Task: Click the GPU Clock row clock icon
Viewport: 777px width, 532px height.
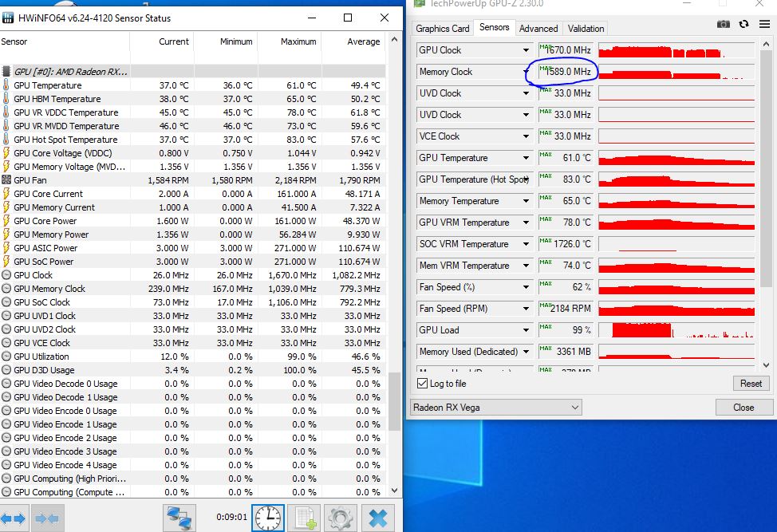Action: (x=6, y=275)
